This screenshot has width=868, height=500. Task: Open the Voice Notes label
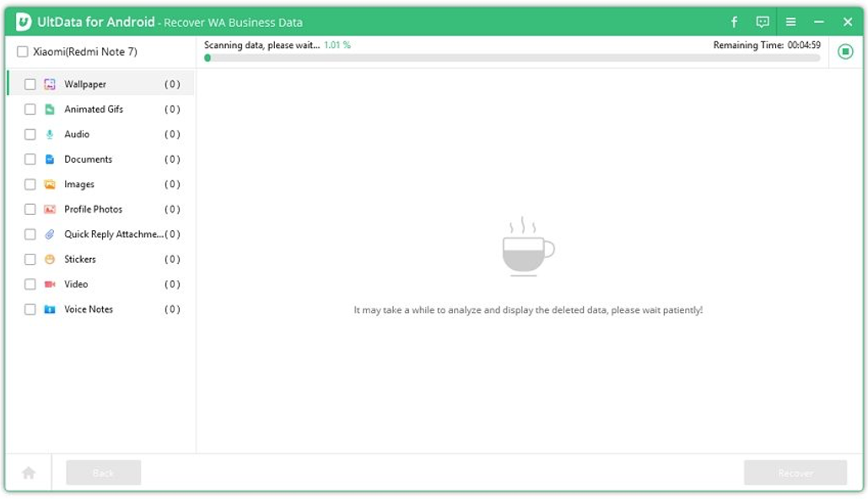coord(89,309)
